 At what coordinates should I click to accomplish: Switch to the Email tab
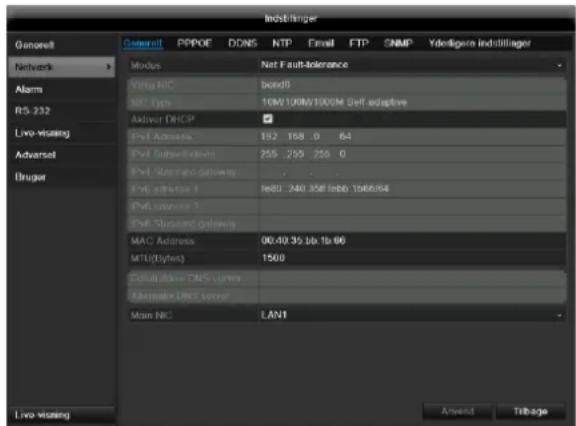[x=321, y=43]
